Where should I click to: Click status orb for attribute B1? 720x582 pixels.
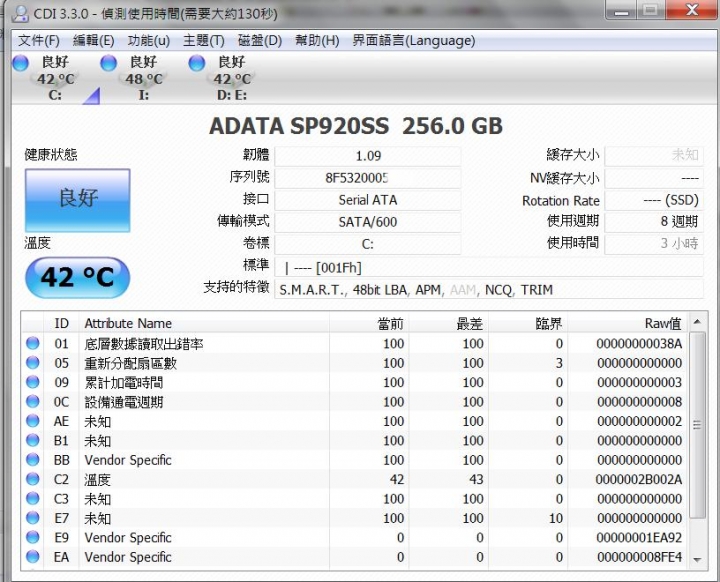tap(33, 440)
